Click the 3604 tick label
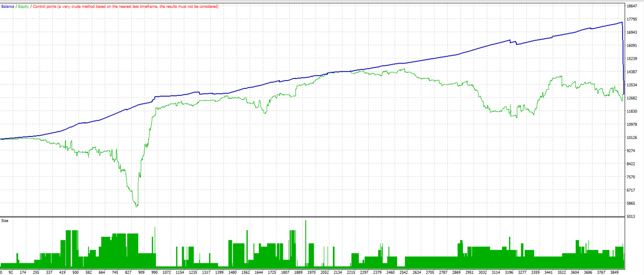The width and height of the screenshot is (644, 275). (x=574, y=272)
